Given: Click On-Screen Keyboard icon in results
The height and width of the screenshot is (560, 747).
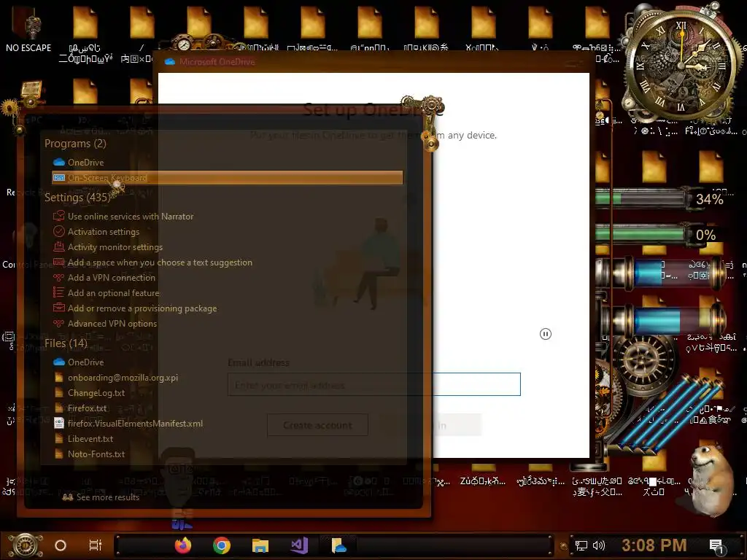Looking at the screenshot, I should pos(59,178).
